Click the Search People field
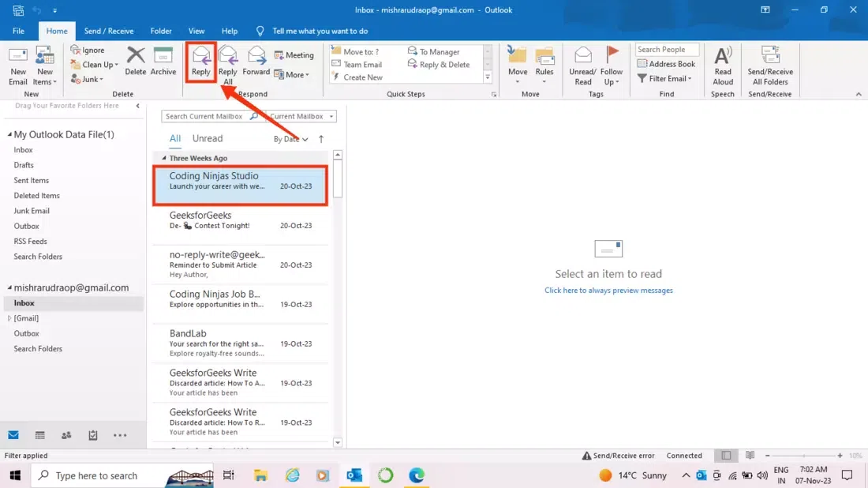The width and height of the screenshot is (868, 488). [667, 49]
